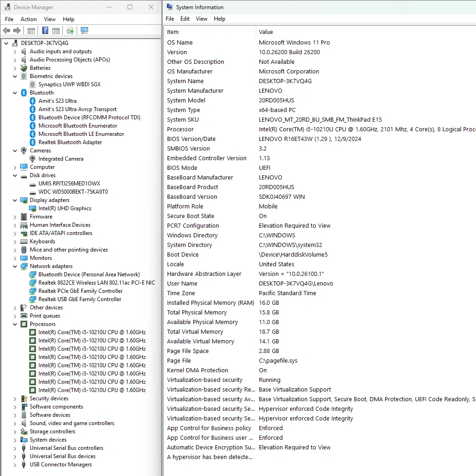Click the Update device driver toolbar icon
476x476 pixels.
click(x=70, y=31)
